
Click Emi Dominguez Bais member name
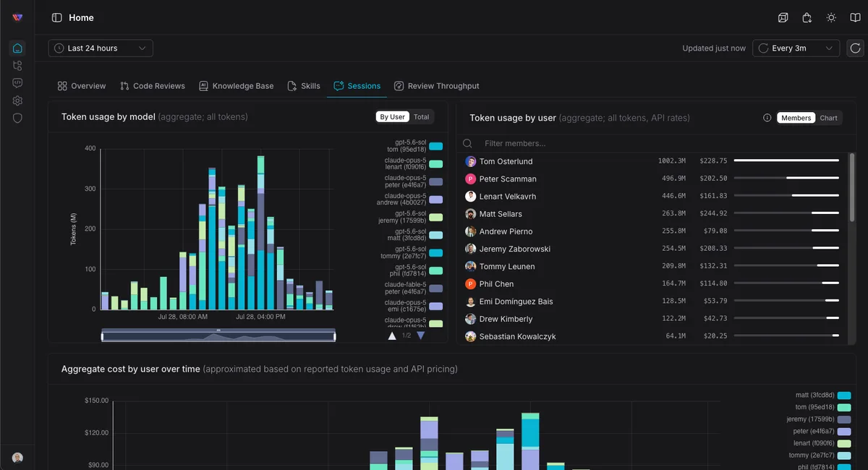click(x=516, y=302)
